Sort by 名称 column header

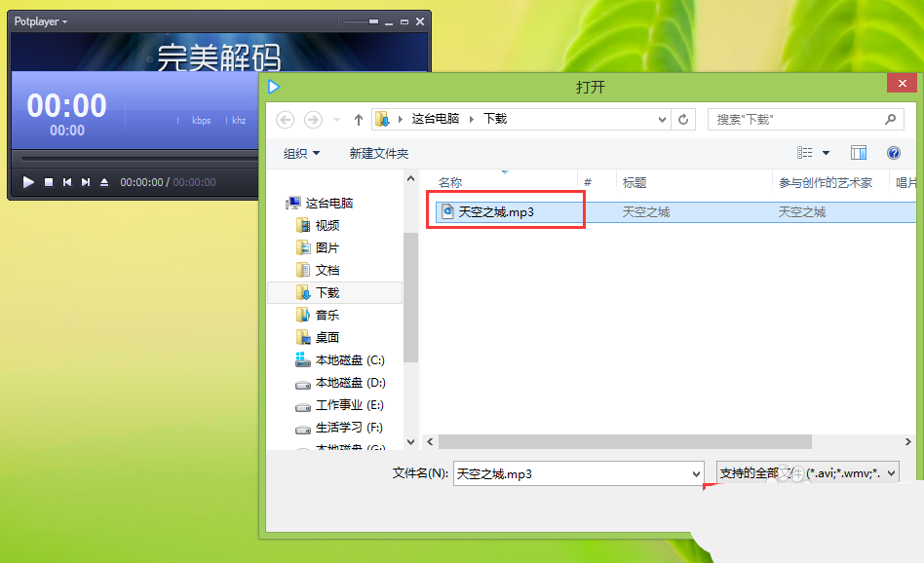click(450, 182)
